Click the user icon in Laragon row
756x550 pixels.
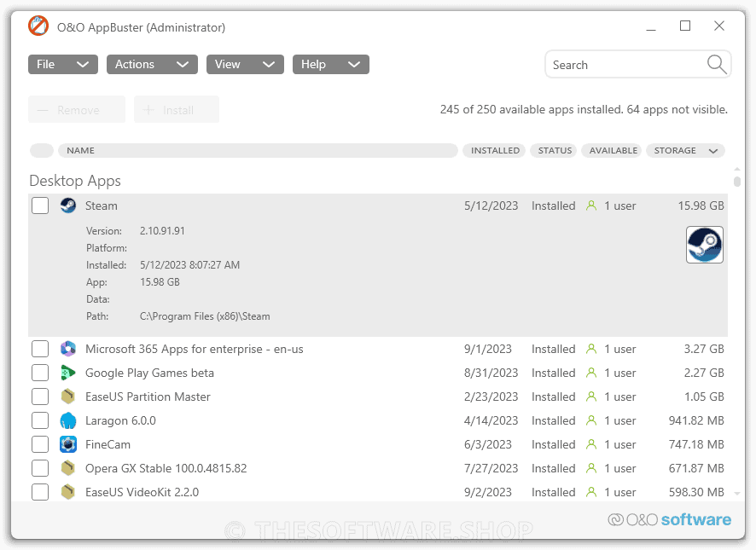click(x=591, y=420)
